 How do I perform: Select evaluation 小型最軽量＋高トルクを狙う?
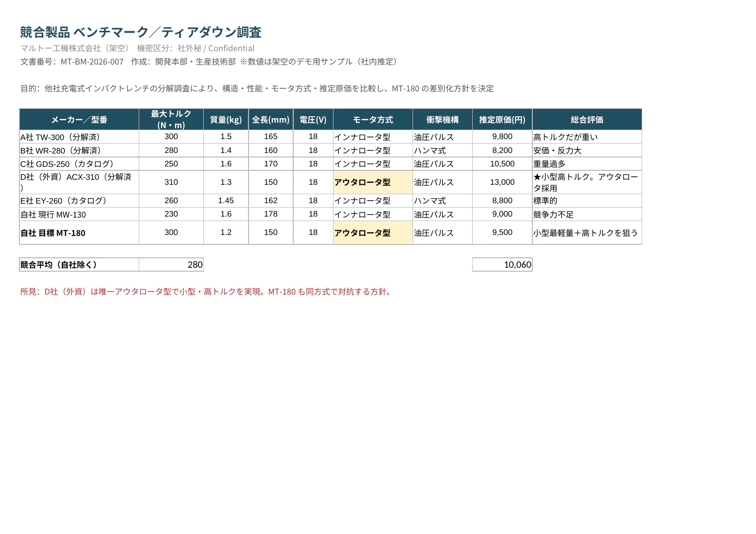click(587, 232)
